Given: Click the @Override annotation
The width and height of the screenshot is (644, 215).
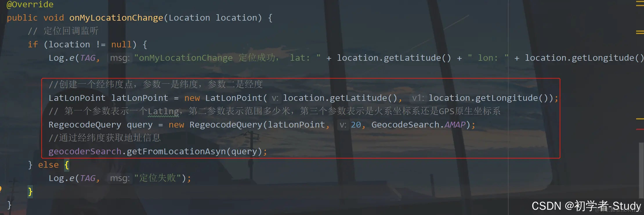Looking at the screenshot, I should coord(30,4).
